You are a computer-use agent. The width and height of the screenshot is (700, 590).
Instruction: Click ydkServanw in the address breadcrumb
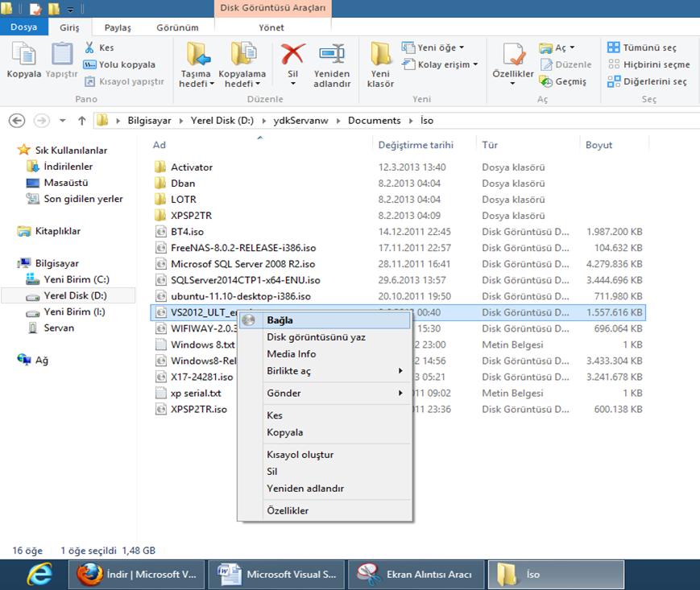click(300, 121)
